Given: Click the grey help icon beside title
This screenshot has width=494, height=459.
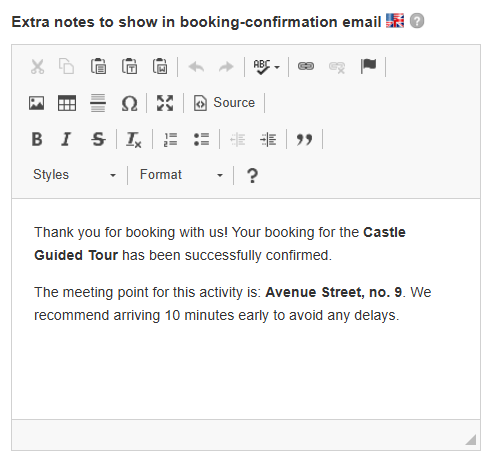Looking at the screenshot, I should click(417, 21).
